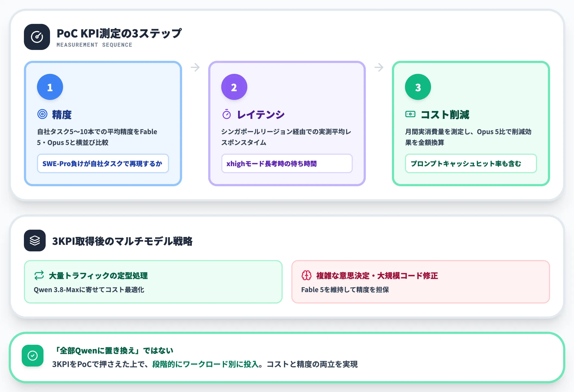The image size is (574, 392).
Task: Click the repeat arrows icon in 大量トラフィック card
Action: coord(39,275)
